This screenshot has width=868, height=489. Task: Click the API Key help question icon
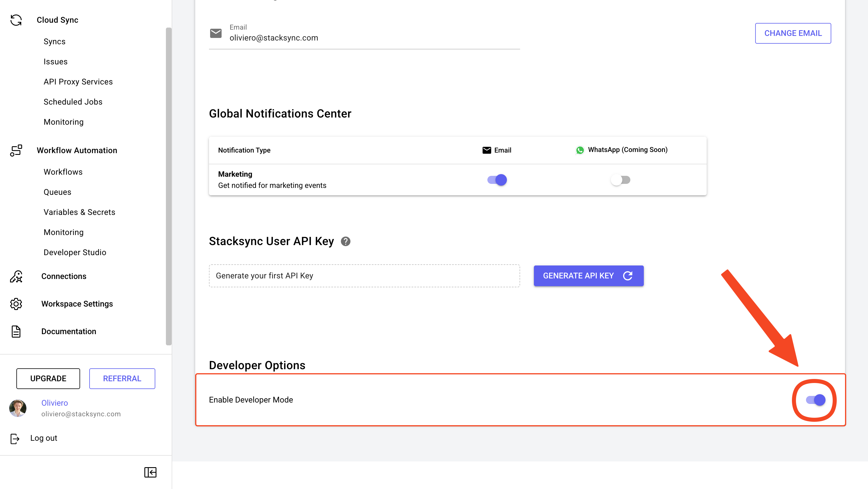point(345,241)
